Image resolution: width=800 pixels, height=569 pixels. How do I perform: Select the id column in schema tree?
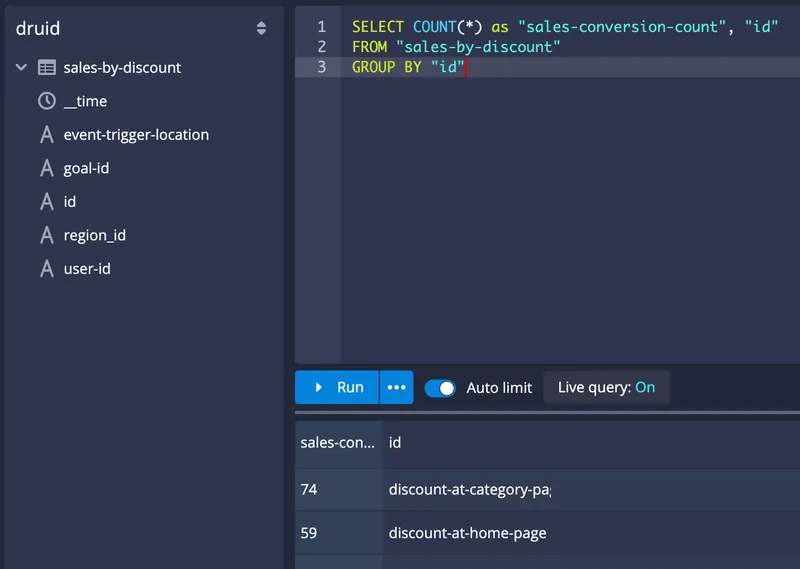pyautogui.click(x=70, y=202)
